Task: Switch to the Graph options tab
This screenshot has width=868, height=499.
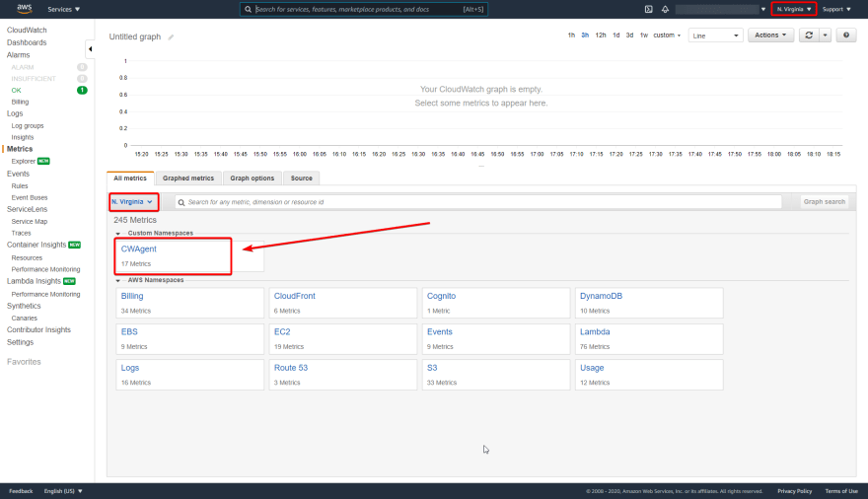Action: tap(252, 178)
